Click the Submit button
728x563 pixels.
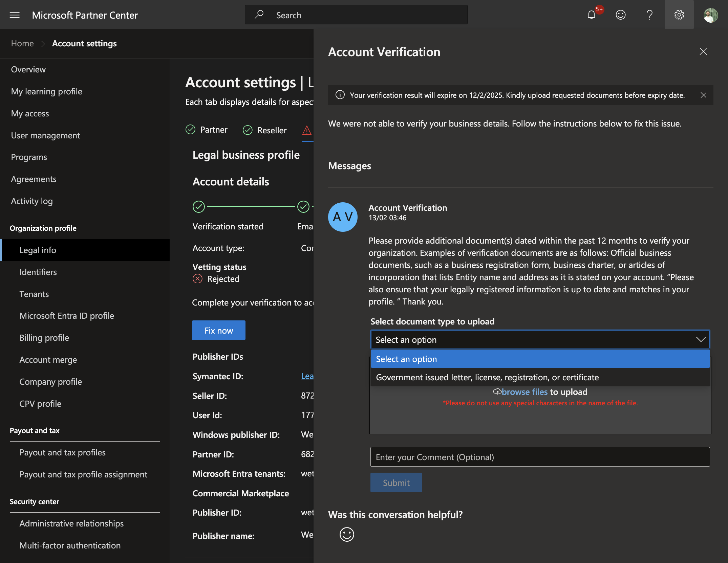(396, 482)
